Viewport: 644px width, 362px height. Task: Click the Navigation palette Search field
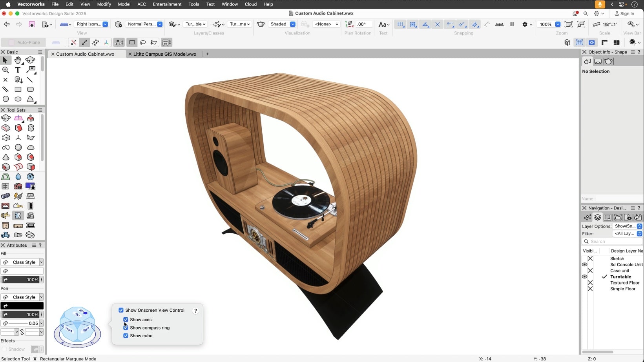click(614, 242)
